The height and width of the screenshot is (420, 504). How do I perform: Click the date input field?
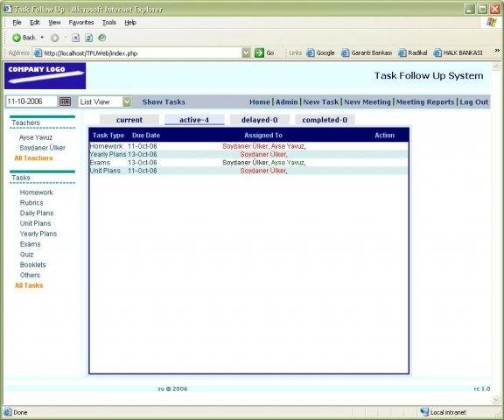[x=31, y=101]
